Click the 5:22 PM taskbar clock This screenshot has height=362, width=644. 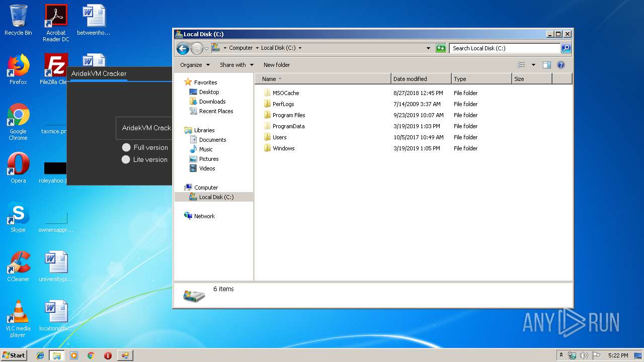618,355
